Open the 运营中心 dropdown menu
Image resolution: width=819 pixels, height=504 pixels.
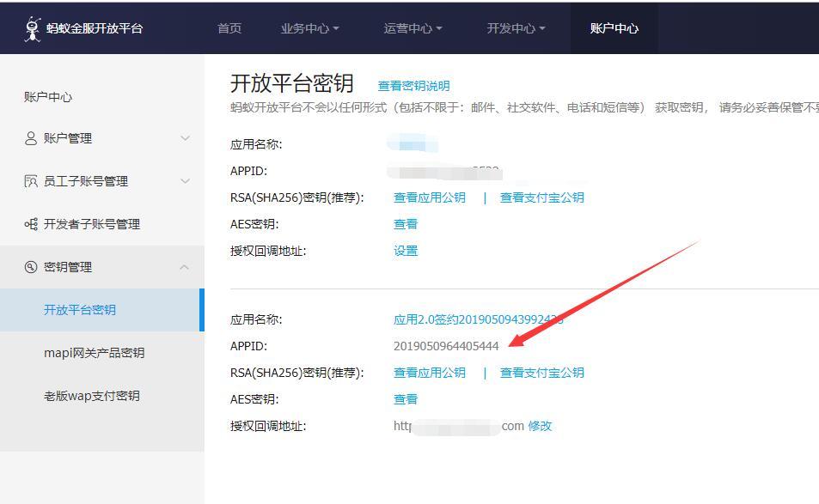[413, 28]
